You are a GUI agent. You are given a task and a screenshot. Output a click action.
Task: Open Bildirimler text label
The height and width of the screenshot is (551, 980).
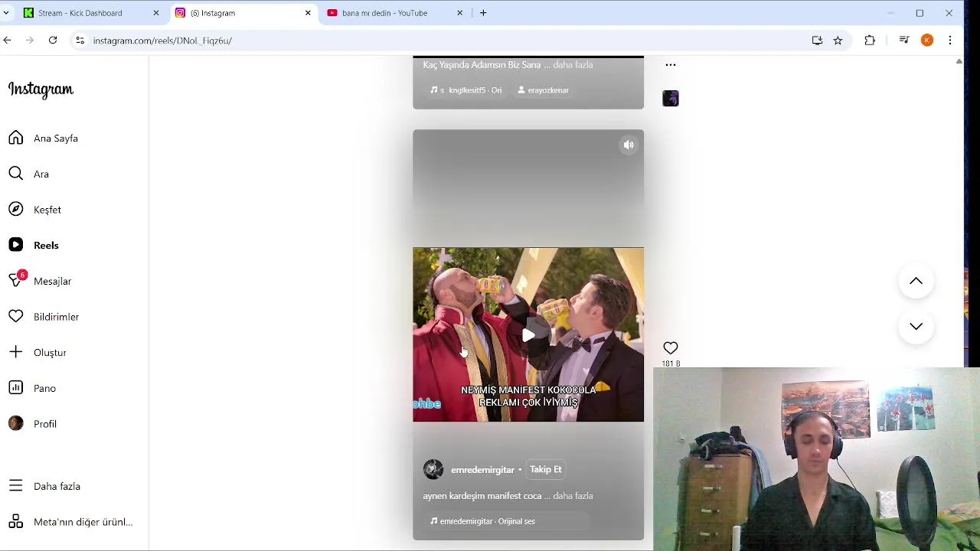click(x=56, y=317)
